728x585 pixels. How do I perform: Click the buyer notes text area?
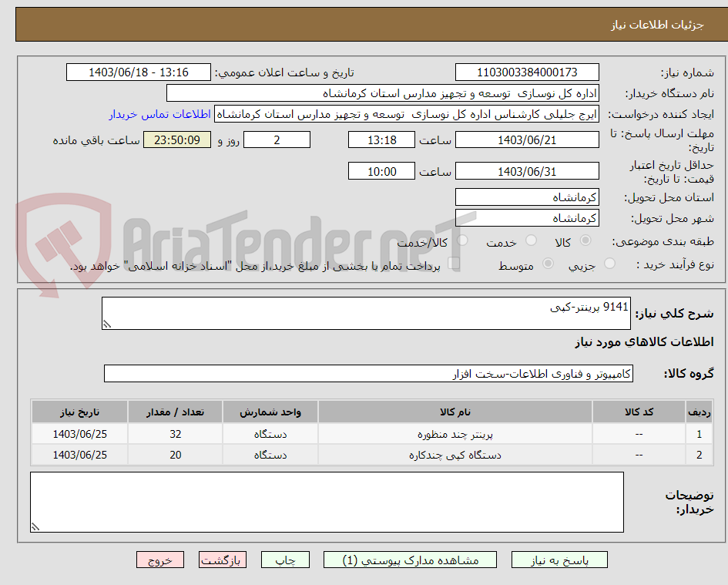(327, 503)
